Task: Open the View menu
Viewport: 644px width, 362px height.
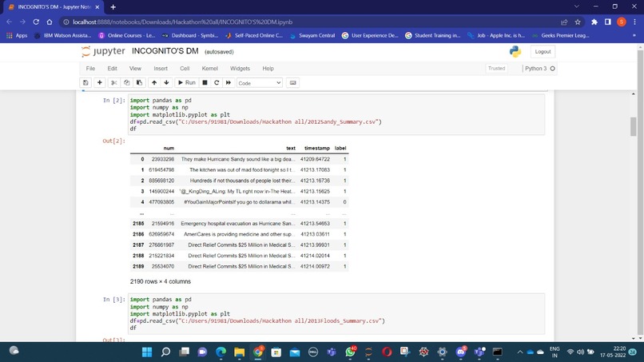Action: point(135,69)
